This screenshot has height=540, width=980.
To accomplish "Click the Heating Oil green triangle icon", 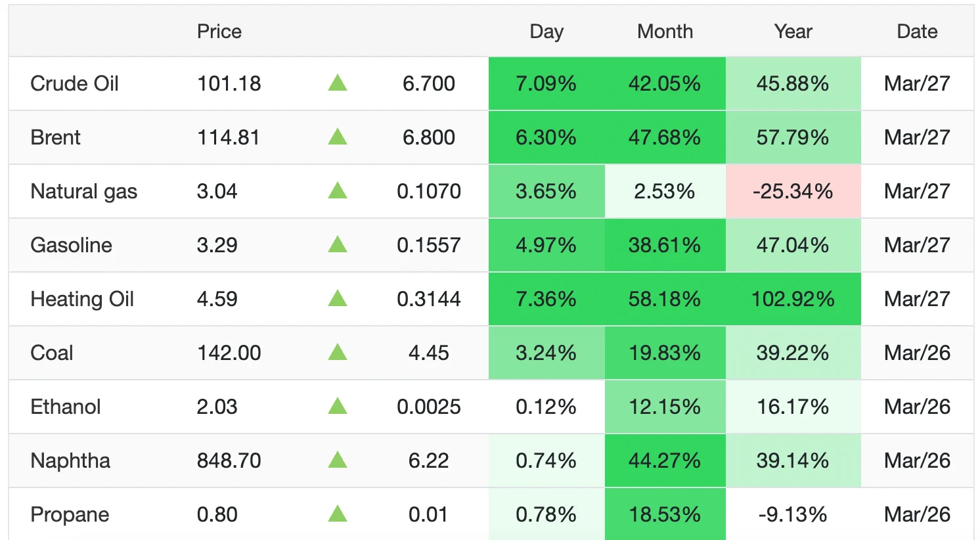I will 337,298.
